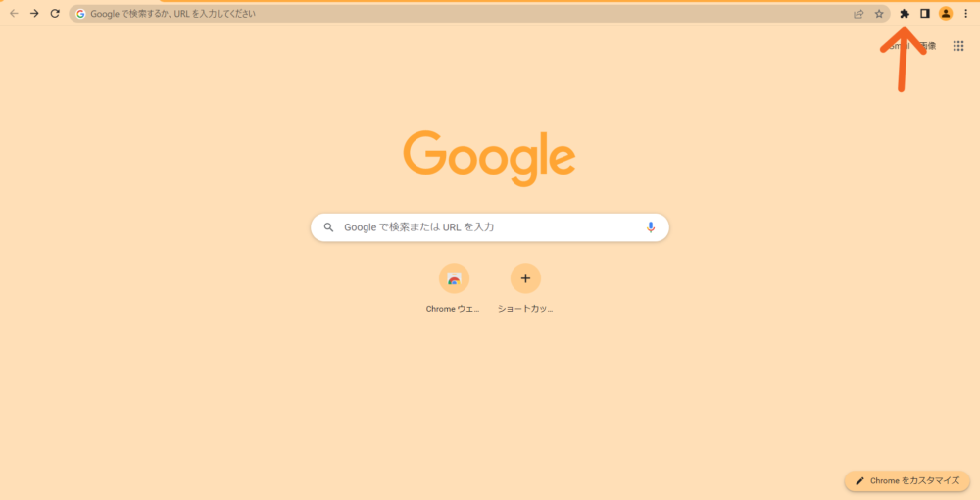Click the Google icon in address bar
Viewport: 980px width, 500px height.
coord(80,14)
